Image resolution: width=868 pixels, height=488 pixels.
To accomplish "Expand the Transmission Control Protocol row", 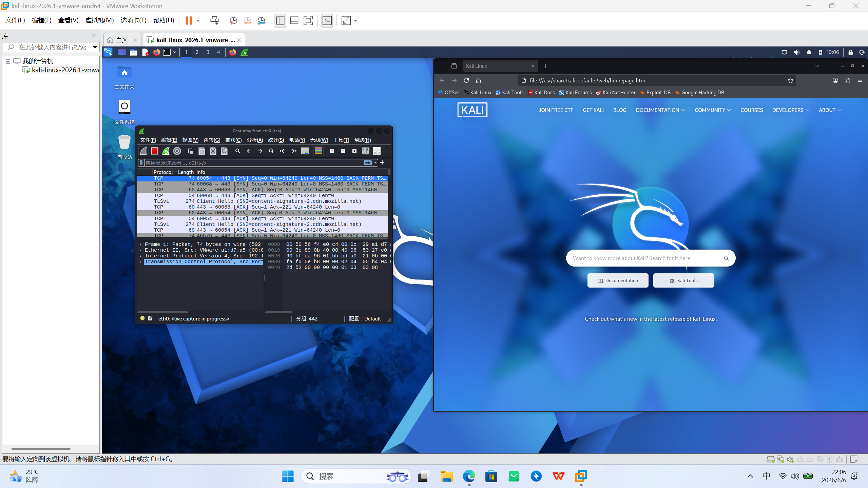I will tap(140, 262).
